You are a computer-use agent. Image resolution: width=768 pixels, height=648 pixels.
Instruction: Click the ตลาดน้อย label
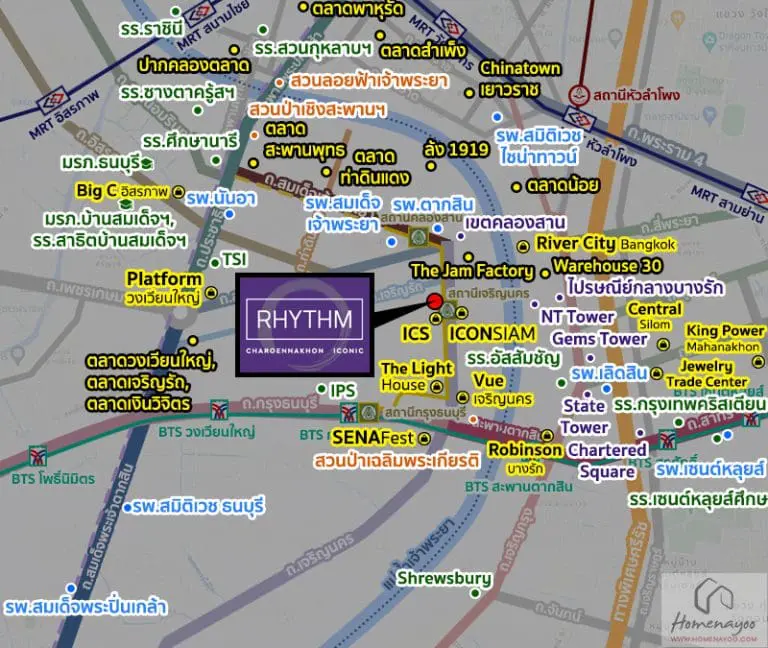(562, 185)
